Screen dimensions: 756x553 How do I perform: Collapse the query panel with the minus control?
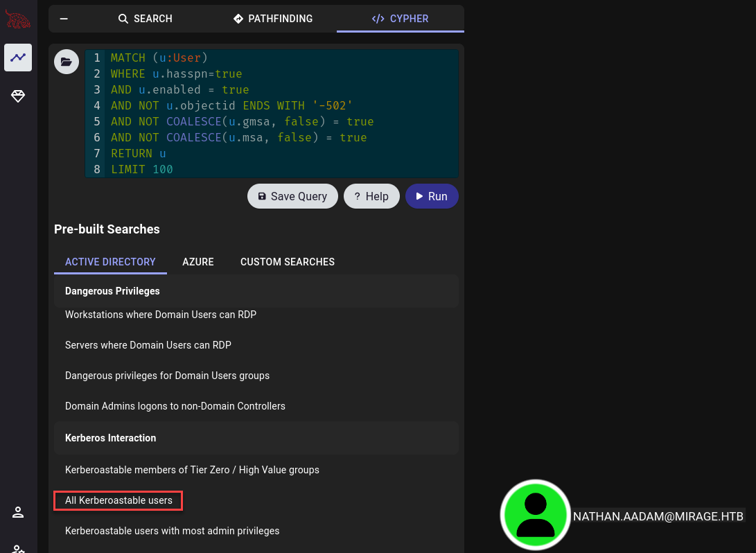tap(63, 18)
